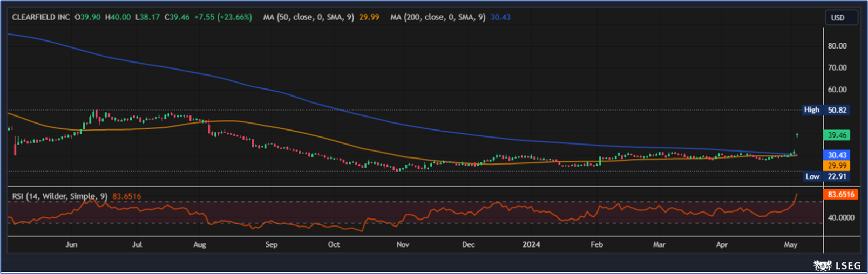Click the LSEG logo icon

click(822, 265)
